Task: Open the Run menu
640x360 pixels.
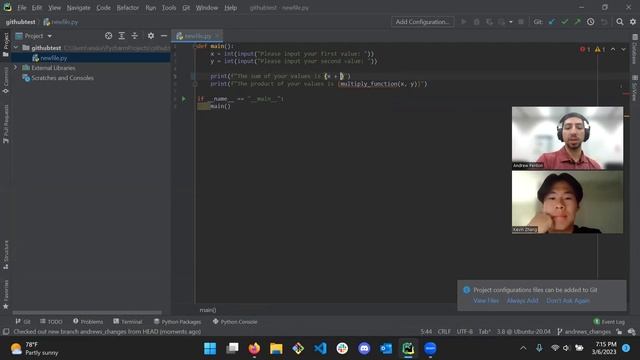Action: click(x=151, y=8)
